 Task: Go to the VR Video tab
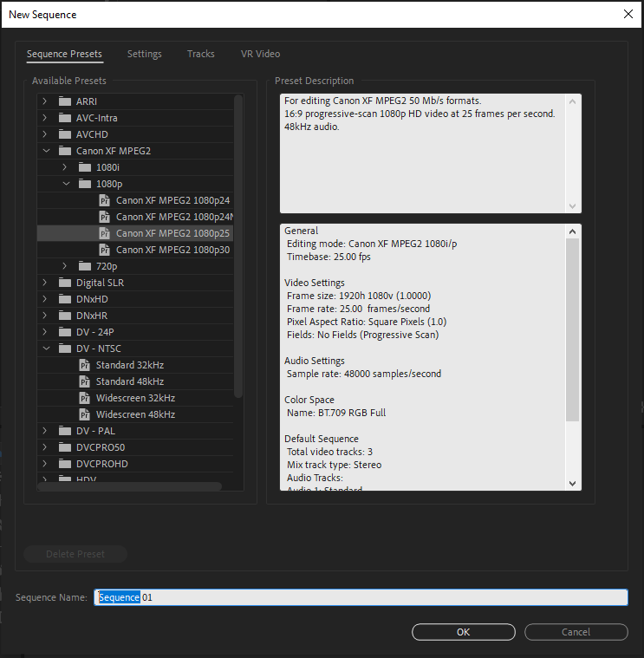(260, 54)
